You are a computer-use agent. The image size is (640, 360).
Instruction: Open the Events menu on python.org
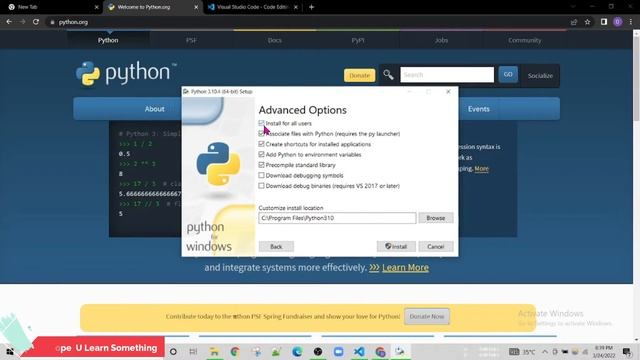coord(478,109)
